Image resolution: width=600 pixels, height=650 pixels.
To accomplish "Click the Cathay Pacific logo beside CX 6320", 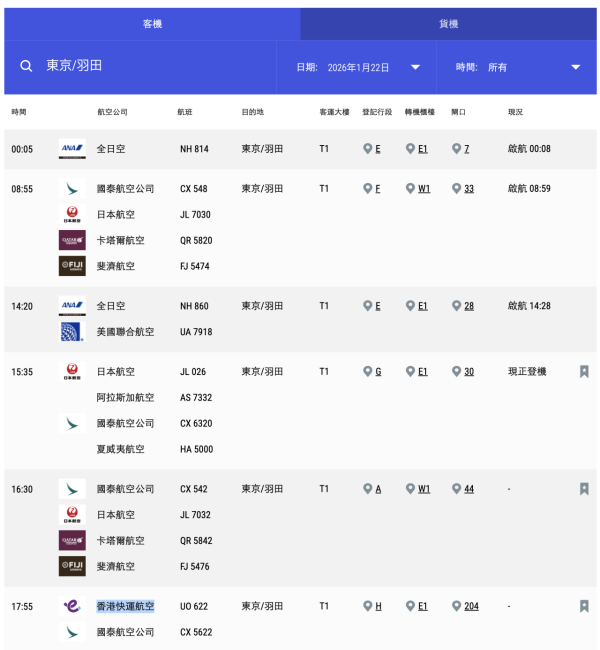I will pyautogui.click(x=72, y=423).
